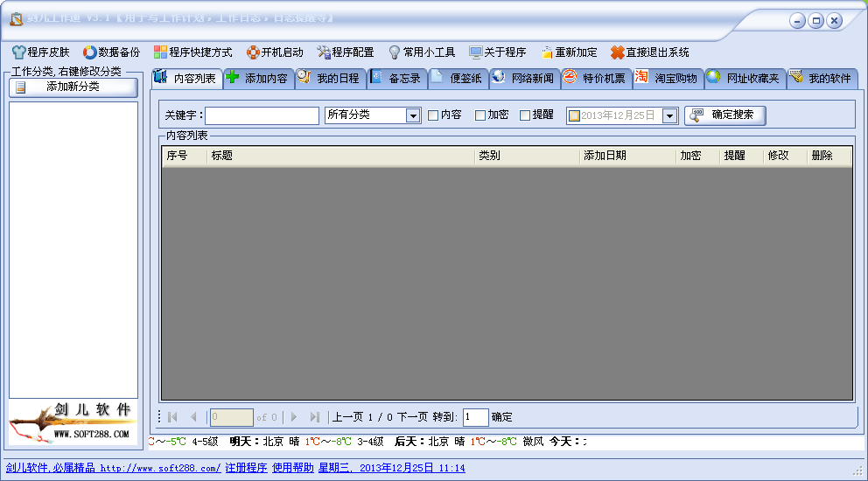Enable the 加密 search checkbox
Viewport: 868px width, 481px height.
coord(480,115)
